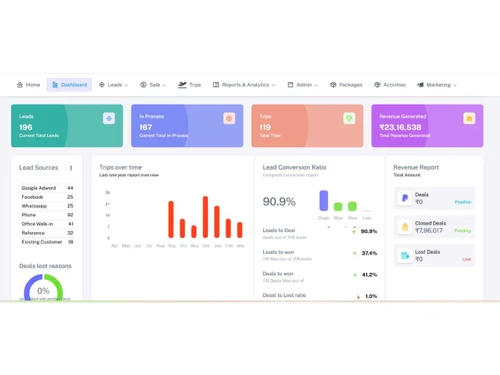Click the Sale coin icon
The height and width of the screenshot is (375, 500).
point(143,85)
